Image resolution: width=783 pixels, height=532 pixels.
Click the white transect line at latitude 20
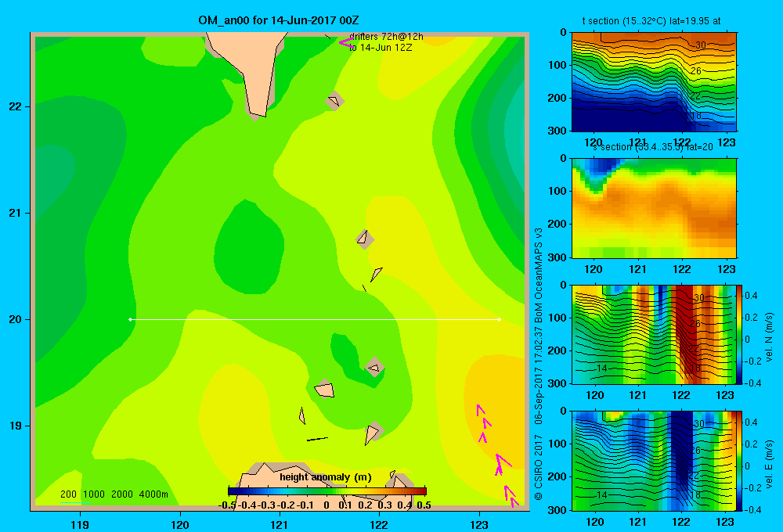[315, 319]
